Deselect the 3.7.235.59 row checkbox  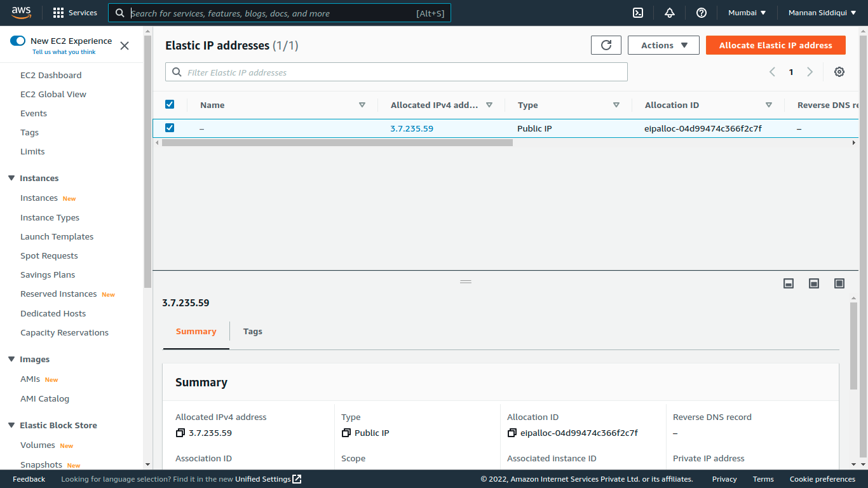click(x=170, y=128)
